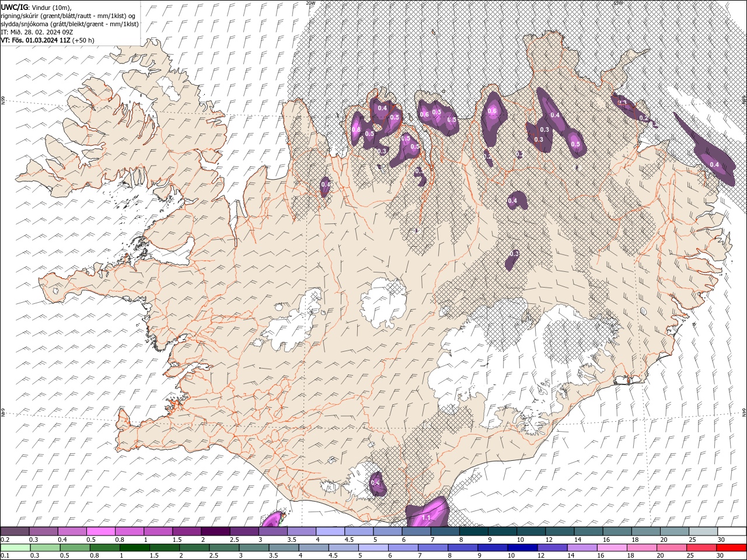Click the lower-row violet swatch labeled 12

pos(553,548)
